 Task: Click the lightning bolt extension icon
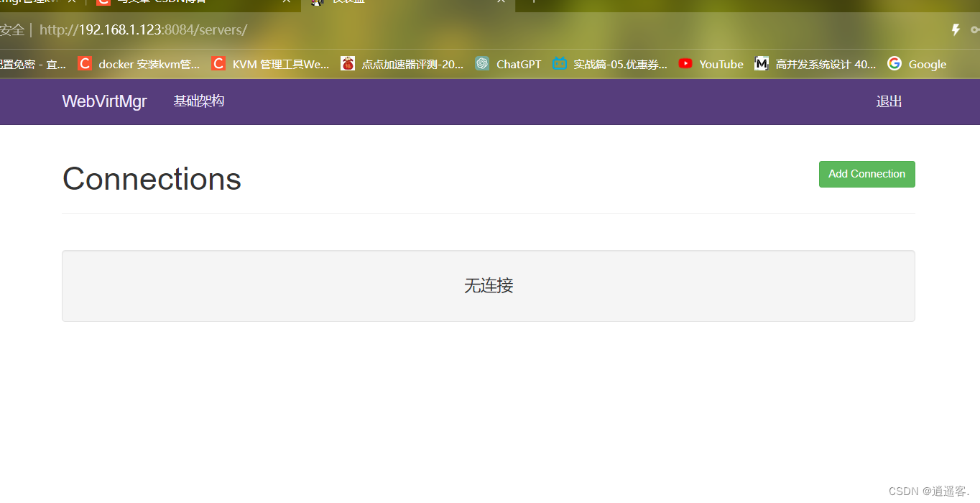[x=955, y=29]
